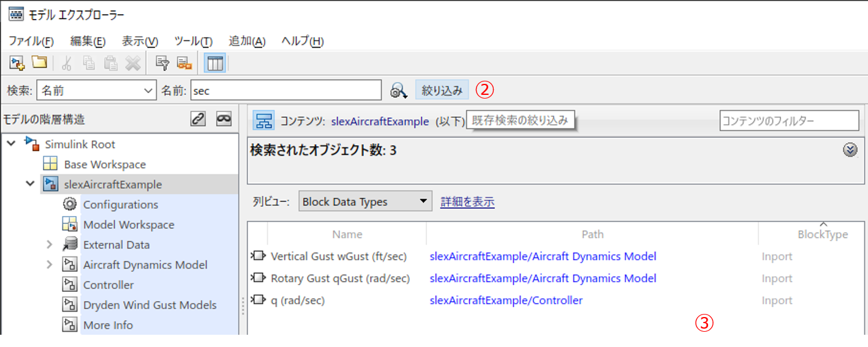Viewport: 868px width, 347px height.
Task: Toggle the mask icon in hierarchy header
Action: (224, 119)
